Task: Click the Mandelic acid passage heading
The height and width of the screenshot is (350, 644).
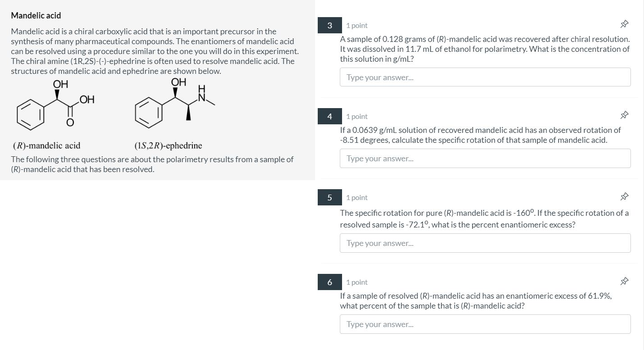Action: click(x=36, y=15)
